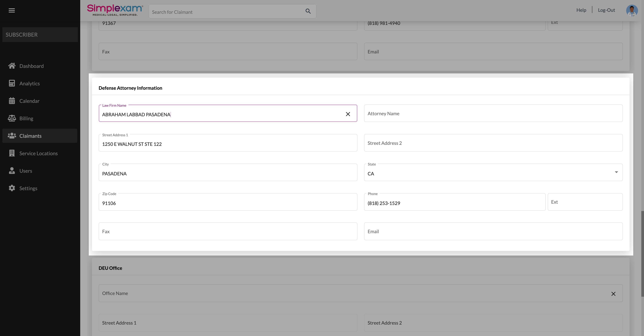Image resolution: width=644 pixels, height=336 pixels.
Task: Click the Log-Out link
Action: click(606, 10)
